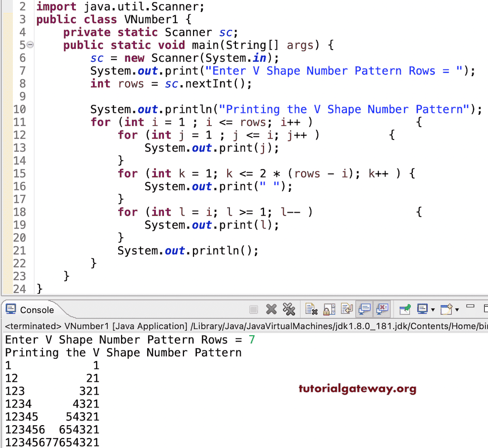Open the Display Selected Console dropdown arrow
Screen dimensions: 488x448
[432, 309]
